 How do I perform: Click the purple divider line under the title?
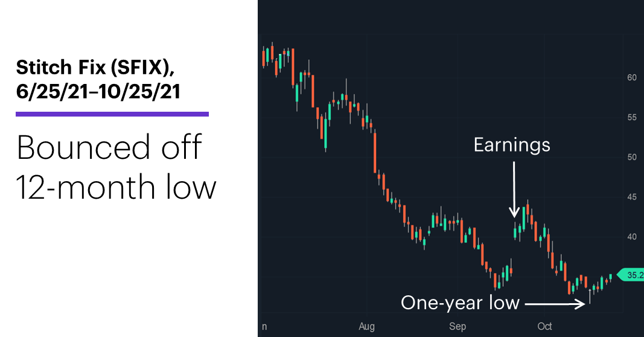pos(112,114)
